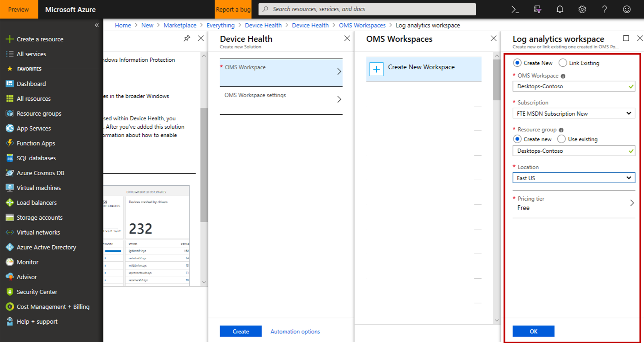Click the OK button
Screen dimensions: 644x346
pos(533,331)
